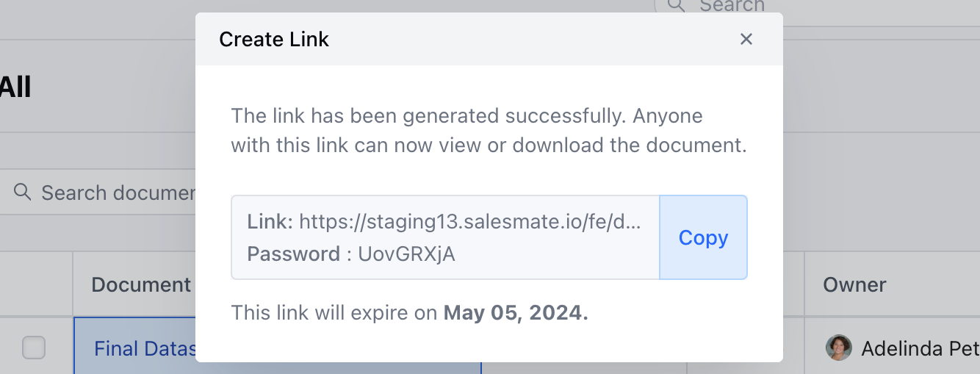This screenshot has width=980, height=374.
Task: Click the Link: label in box
Action: tap(270, 221)
